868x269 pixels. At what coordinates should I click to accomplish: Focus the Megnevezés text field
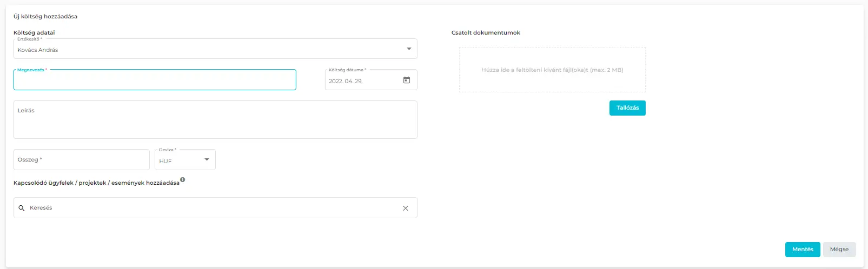coord(155,80)
